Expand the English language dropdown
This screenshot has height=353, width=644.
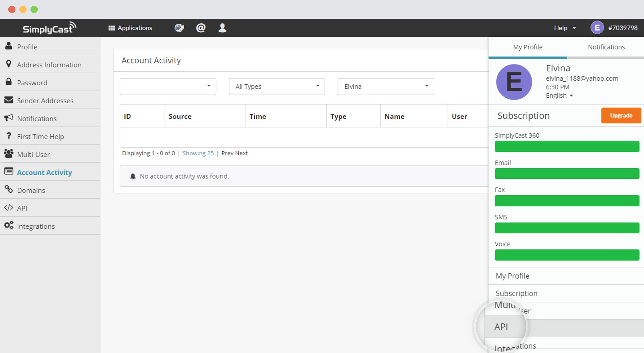point(559,95)
